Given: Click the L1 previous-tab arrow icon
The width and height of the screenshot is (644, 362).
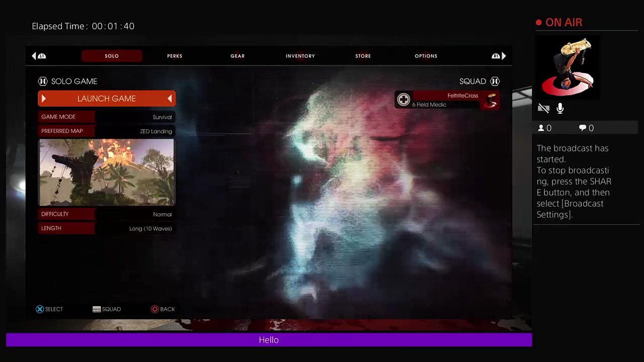Looking at the screenshot, I should click(39, 56).
